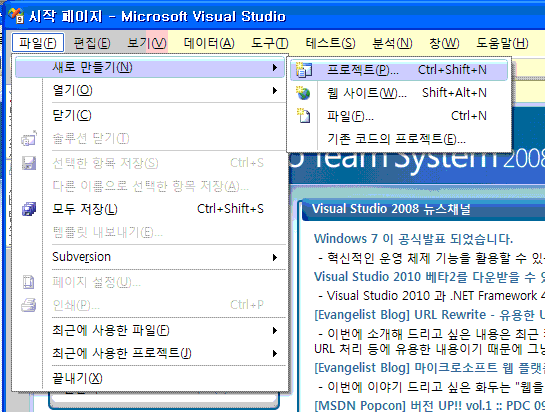Click the 'Visual Studio 2008 뉴스채널' panel header
This screenshot has width=545, height=412.
[423, 210]
